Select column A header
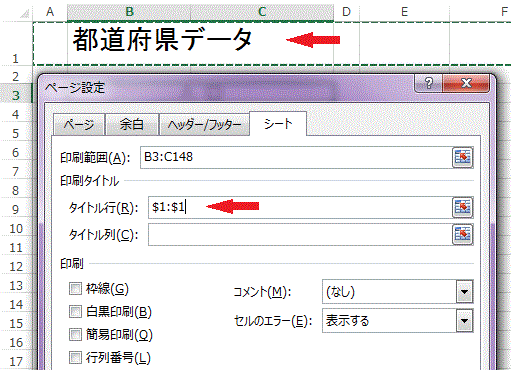 click(x=50, y=12)
